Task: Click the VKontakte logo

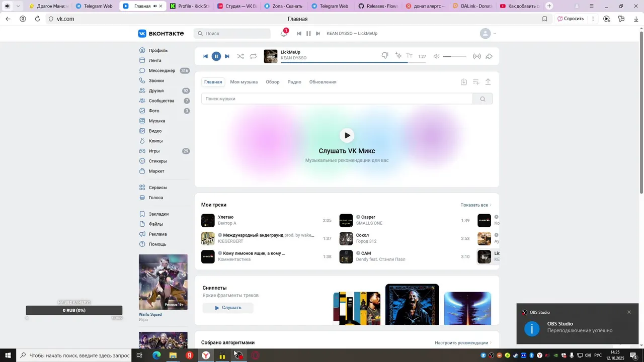Action: 161,33
